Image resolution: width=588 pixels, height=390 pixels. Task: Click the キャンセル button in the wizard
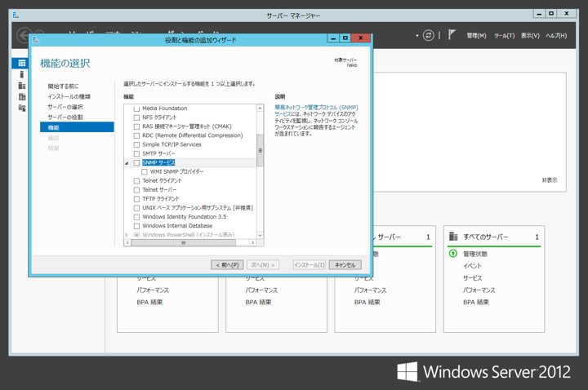(x=345, y=265)
